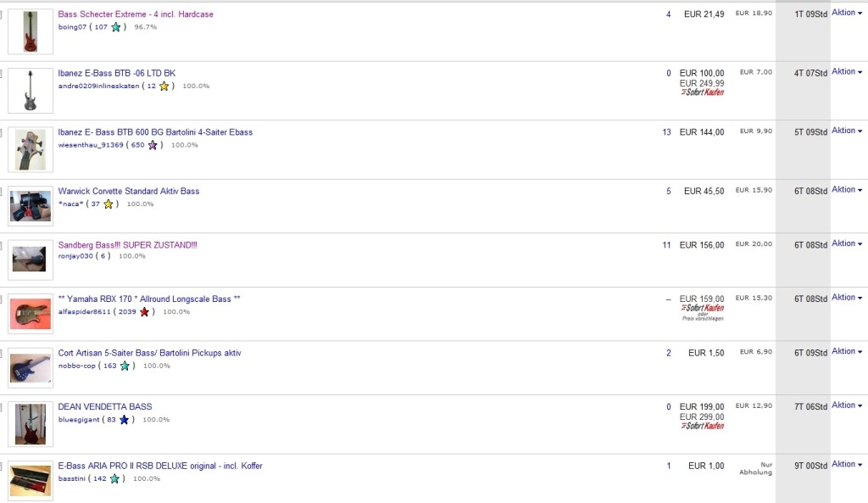Click the turquoise star next to basstini
The image size is (868, 503).
click(x=114, y=478)
